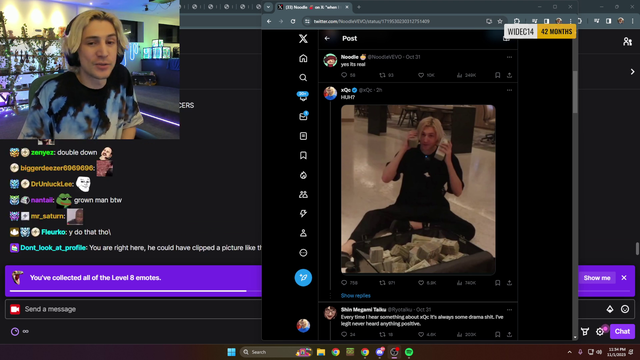Open More circle menu in X sidebar
Viewport: 640px width, 360px height.
303,253
